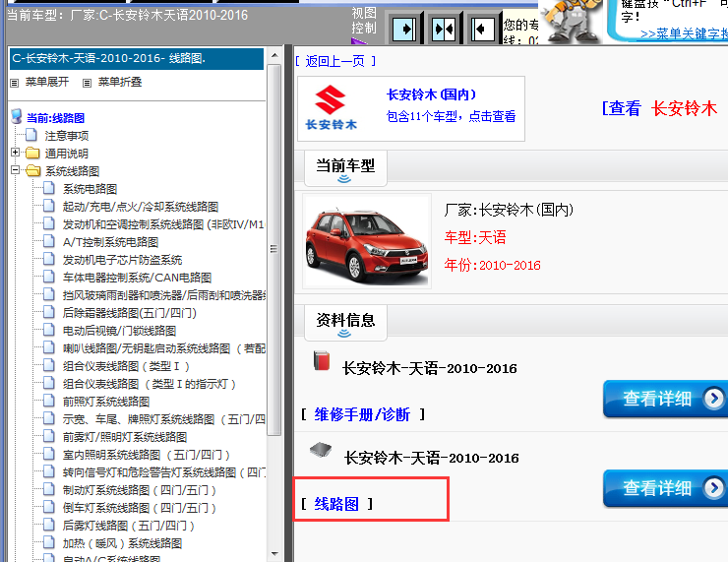Click the 车型:天语 text
The height and width of the screenshot is (562, 728).
point(475,237)
